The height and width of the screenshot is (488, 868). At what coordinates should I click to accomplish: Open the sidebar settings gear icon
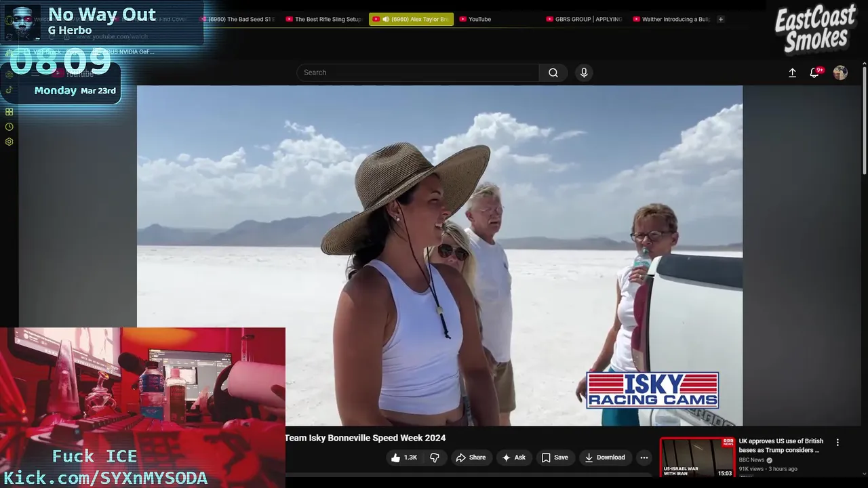pos(9,142)
